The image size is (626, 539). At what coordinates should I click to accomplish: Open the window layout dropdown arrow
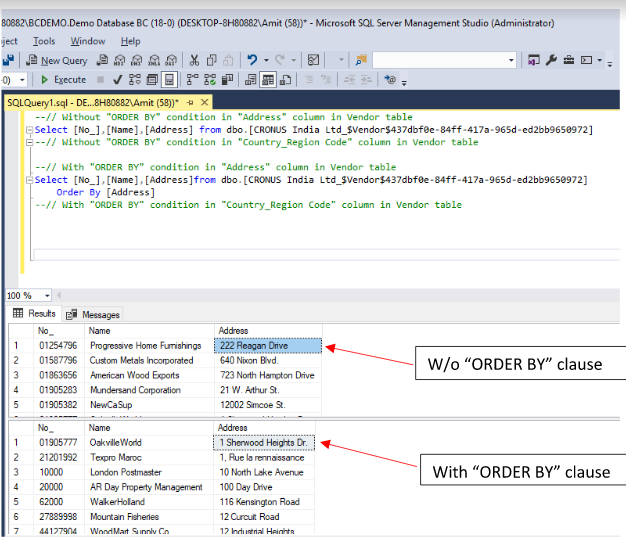tap(600, 61)
